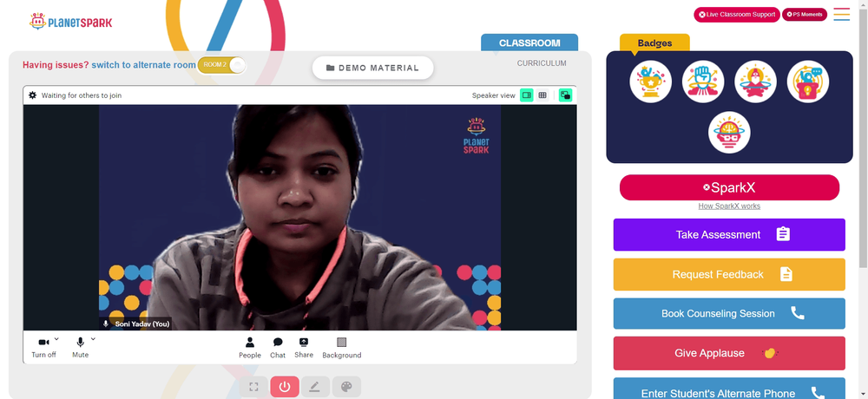Switch to speaker view layout icon
Image resolution: width=868 pixels, height=399 pixels.
[527, 95]
